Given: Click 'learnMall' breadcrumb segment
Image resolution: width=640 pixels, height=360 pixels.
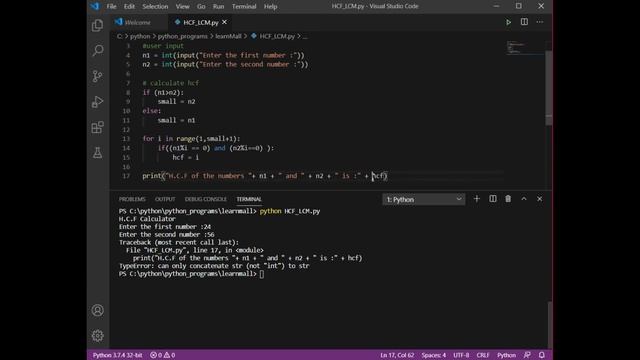Looking at the screenshot, I should pos(228,36).
